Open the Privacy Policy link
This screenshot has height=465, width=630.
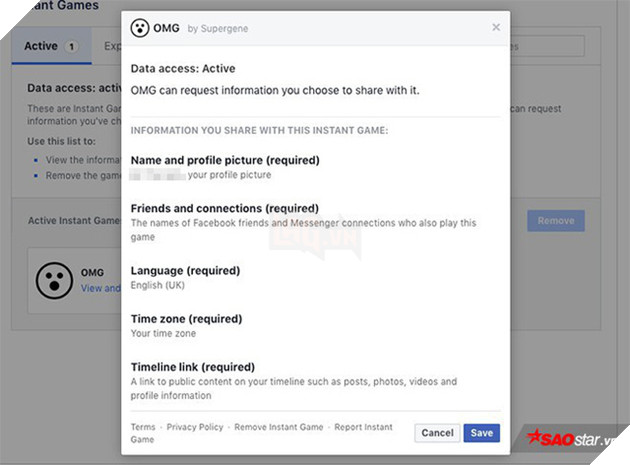pyautogui.click(x=195, y=427)
